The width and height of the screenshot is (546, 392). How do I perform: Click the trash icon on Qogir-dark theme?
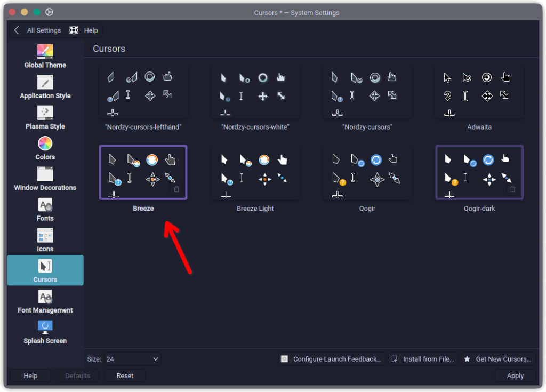512,189
